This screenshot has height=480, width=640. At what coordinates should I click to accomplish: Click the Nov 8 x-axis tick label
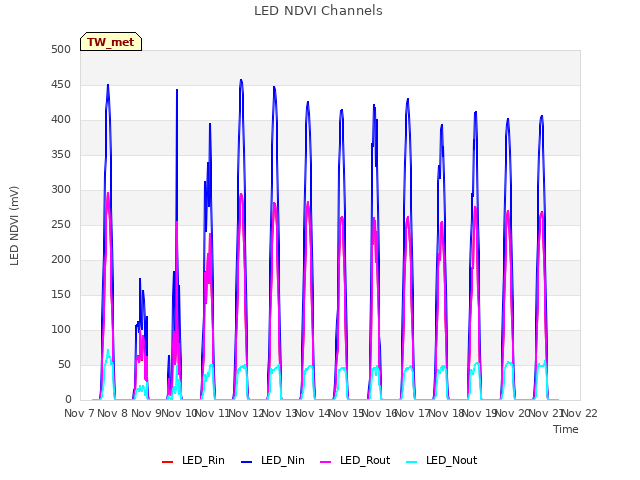click(113, 413)
